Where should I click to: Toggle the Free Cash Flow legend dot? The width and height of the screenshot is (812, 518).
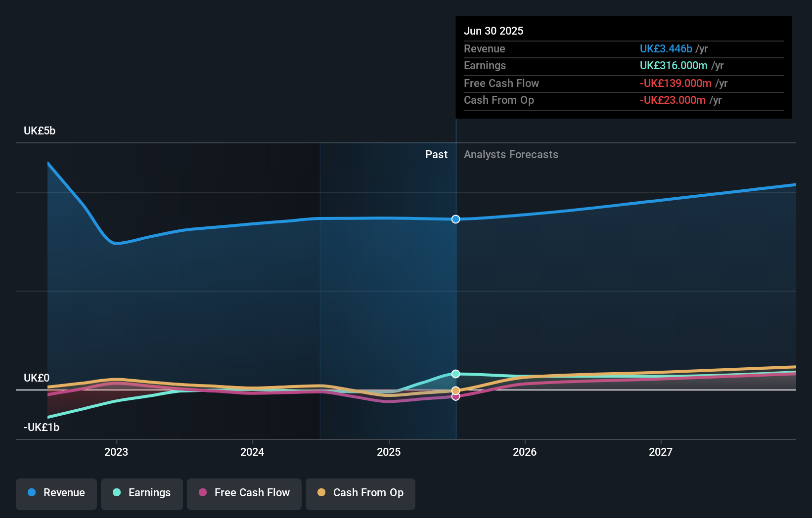pyautogui.click(x=202, y=493)
